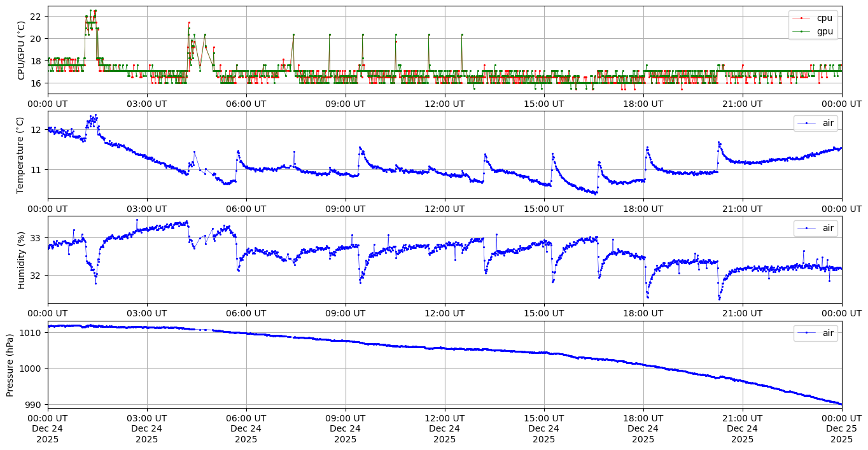Click the 12 tick on Temperature axis

[x=36, y=130]
